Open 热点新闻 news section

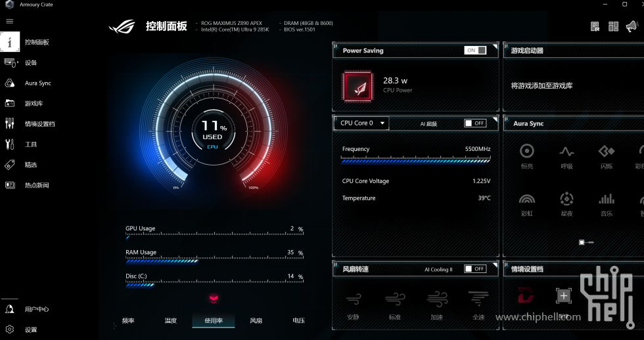tap(37, 185)
